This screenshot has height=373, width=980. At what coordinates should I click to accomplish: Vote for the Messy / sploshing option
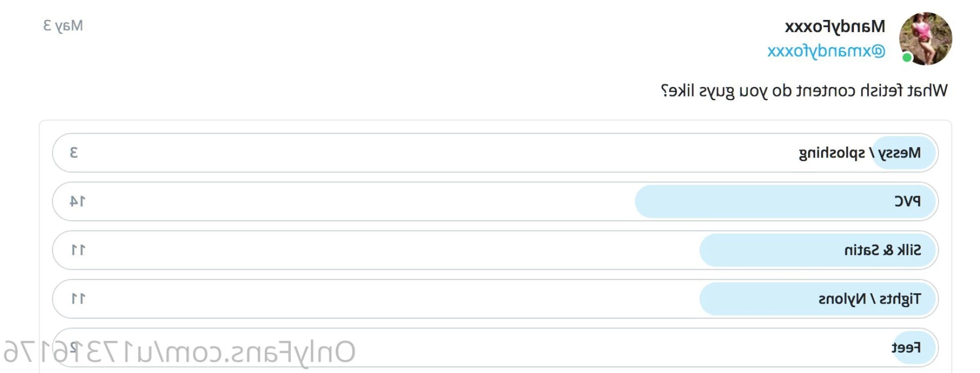(495, 153)
